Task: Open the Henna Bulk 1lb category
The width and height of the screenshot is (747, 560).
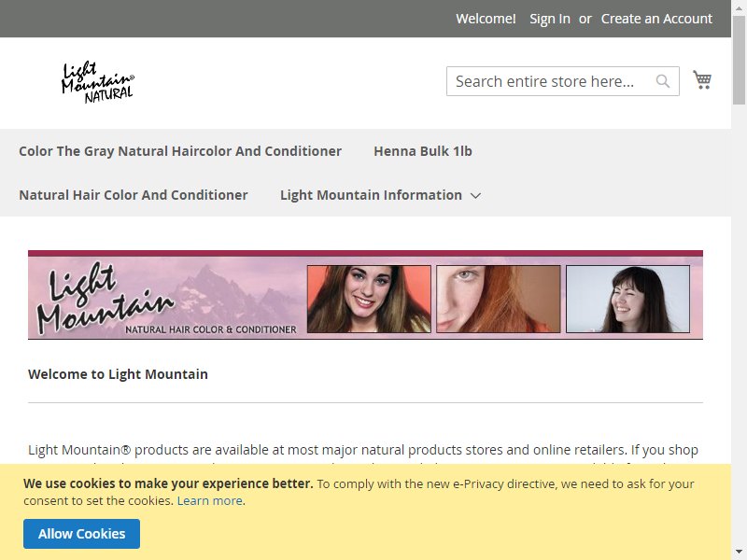Action: 423,151
